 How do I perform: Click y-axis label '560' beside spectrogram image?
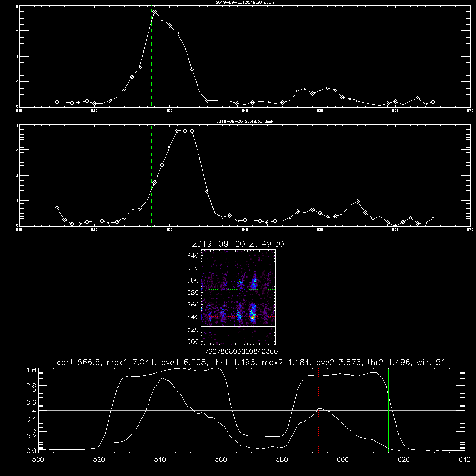click(x=193, y=305)
